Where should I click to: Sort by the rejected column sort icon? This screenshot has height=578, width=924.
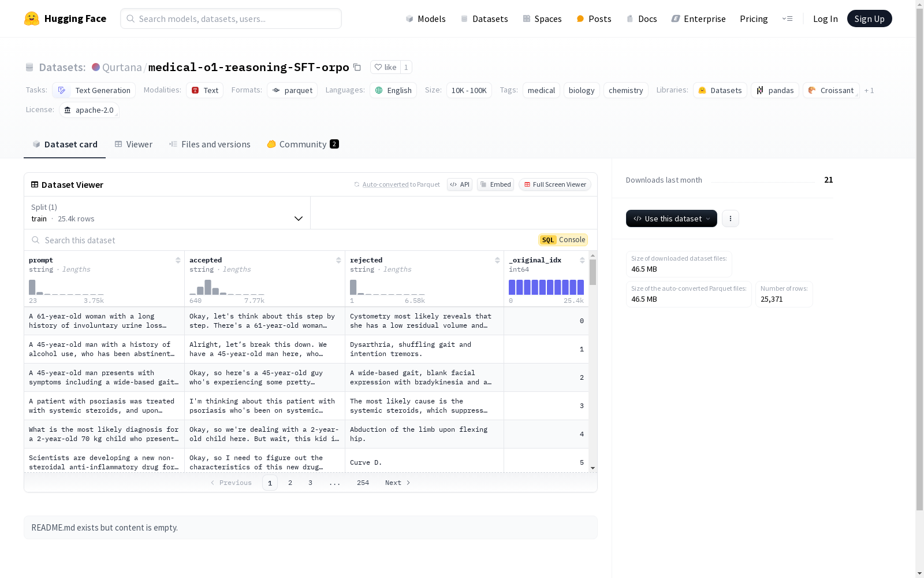497,260
